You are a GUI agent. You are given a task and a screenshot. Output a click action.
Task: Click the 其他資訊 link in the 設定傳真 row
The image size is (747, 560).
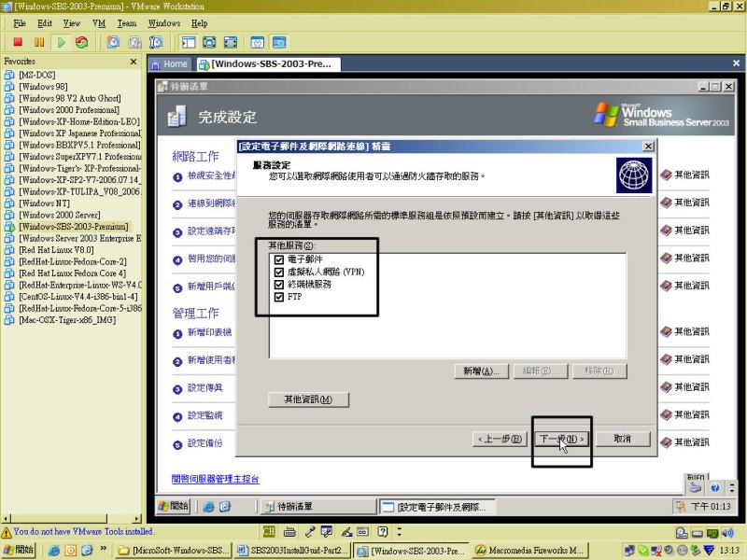click(x=692, y=387)
